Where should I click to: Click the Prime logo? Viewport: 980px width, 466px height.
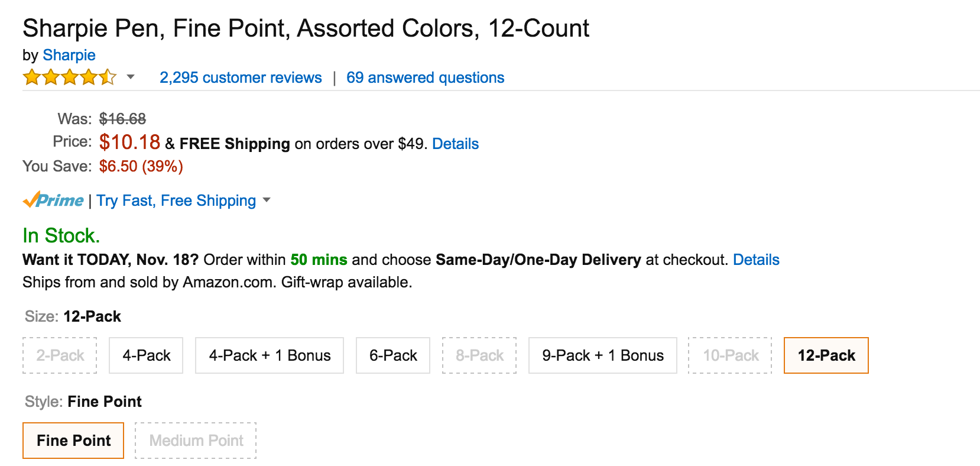tap(53, 200)
